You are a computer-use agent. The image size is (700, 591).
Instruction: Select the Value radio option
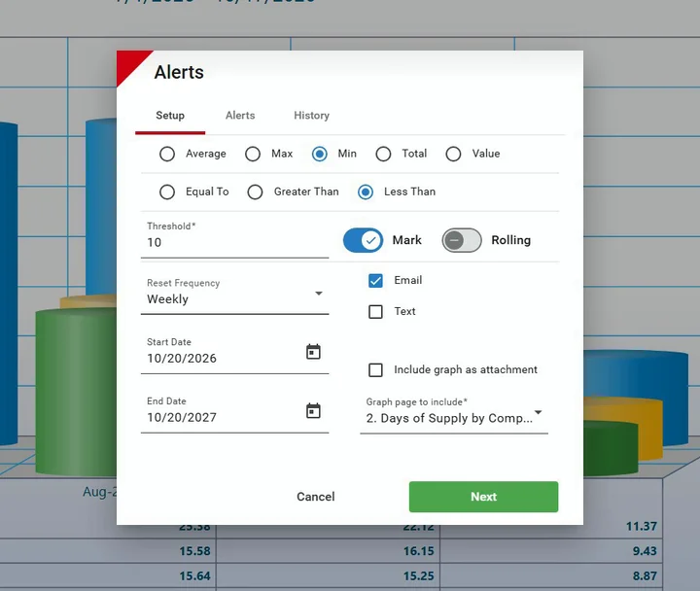pyautogui.click(x=453, y=154)
